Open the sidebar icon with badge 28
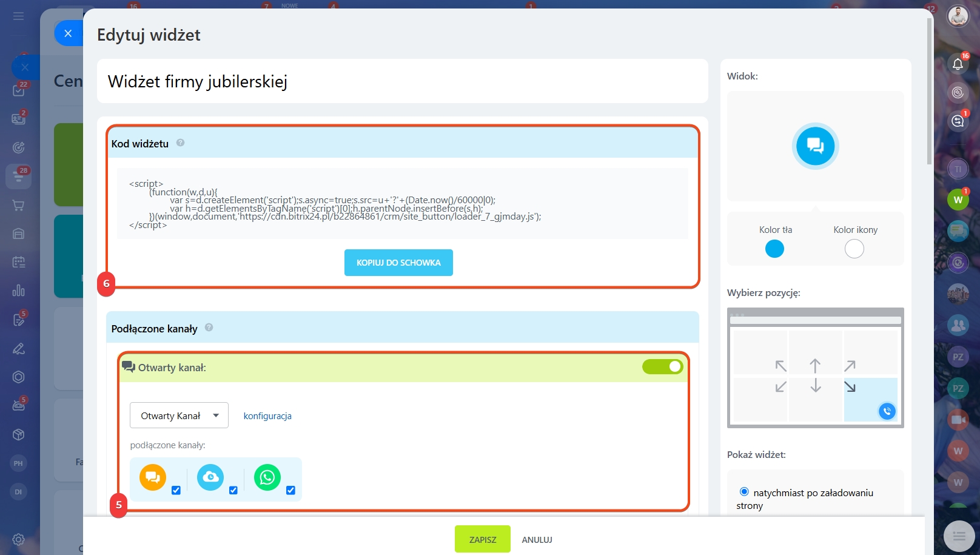980x555 pixels. (x=19, y=177)
